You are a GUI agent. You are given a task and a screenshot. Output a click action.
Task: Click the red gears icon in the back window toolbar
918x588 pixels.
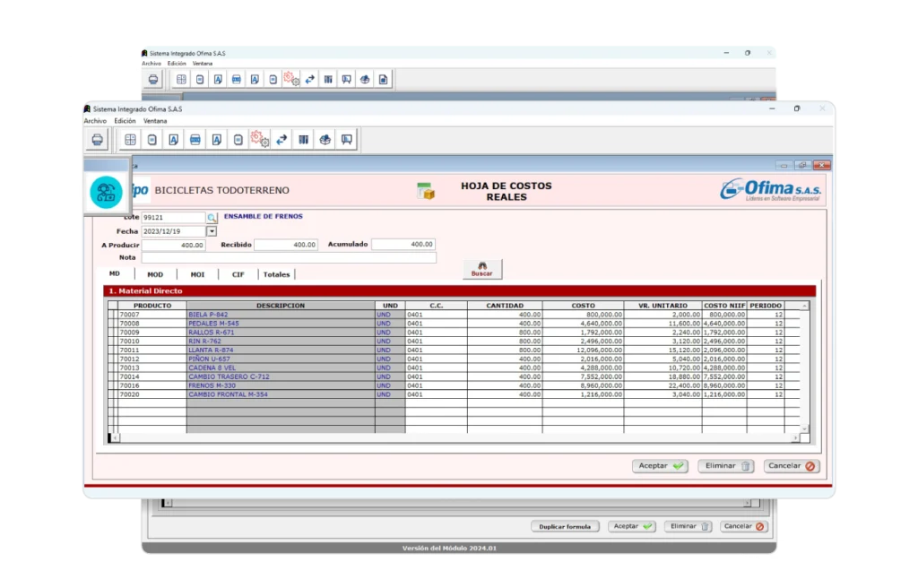pyautogui.click(x=291, y=79)
